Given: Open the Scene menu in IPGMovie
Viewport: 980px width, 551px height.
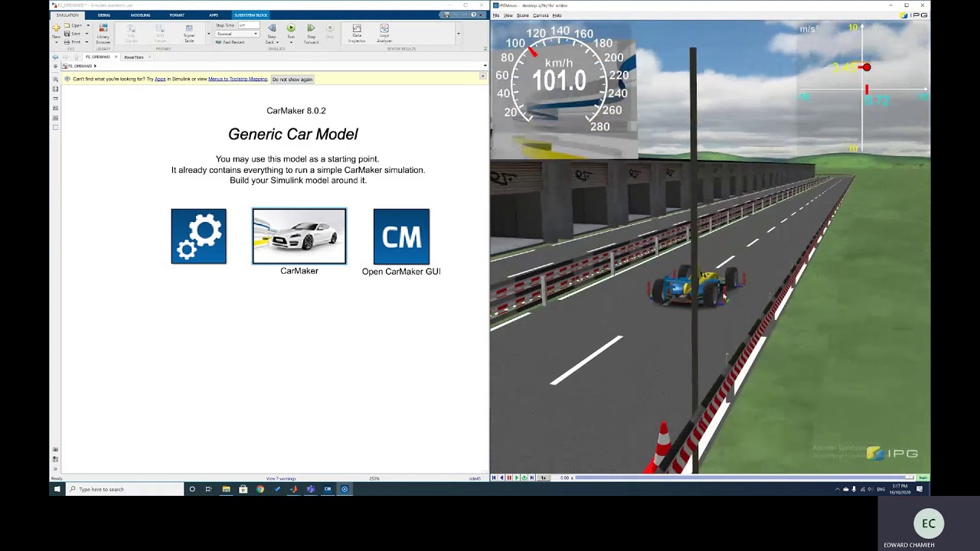Looking at the screenshot, I should click(x=523, y=15).
